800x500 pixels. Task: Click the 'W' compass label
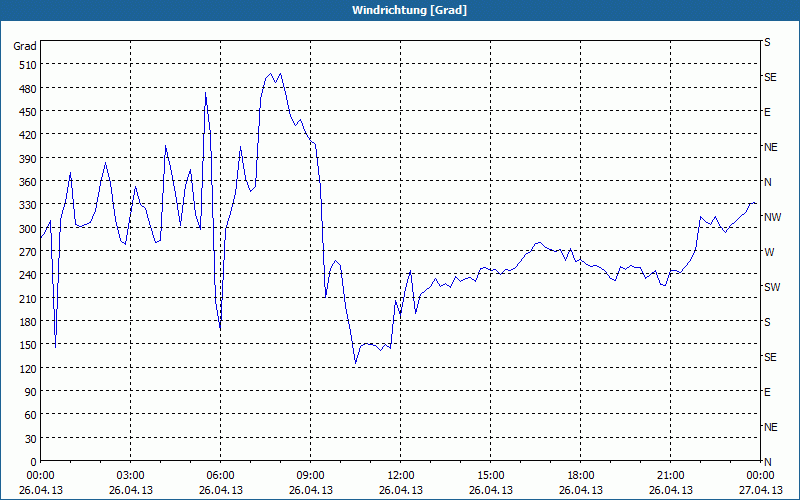[769, 252]
